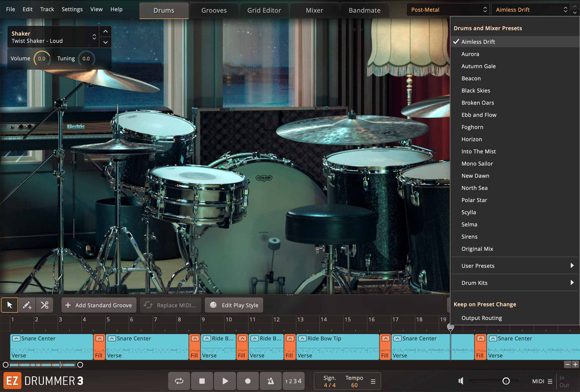Expand the first orange Fill block header

click(x=99, y=338)
